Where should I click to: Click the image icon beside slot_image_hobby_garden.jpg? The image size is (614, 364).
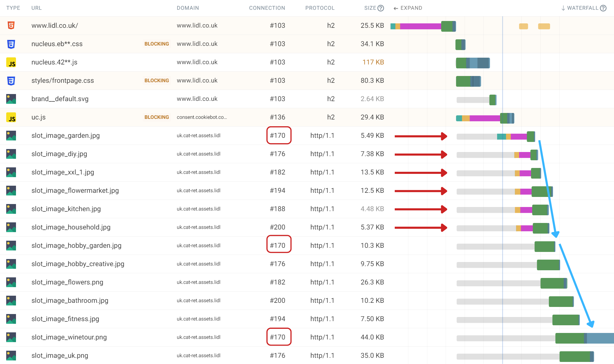click(x=11, y=246)
